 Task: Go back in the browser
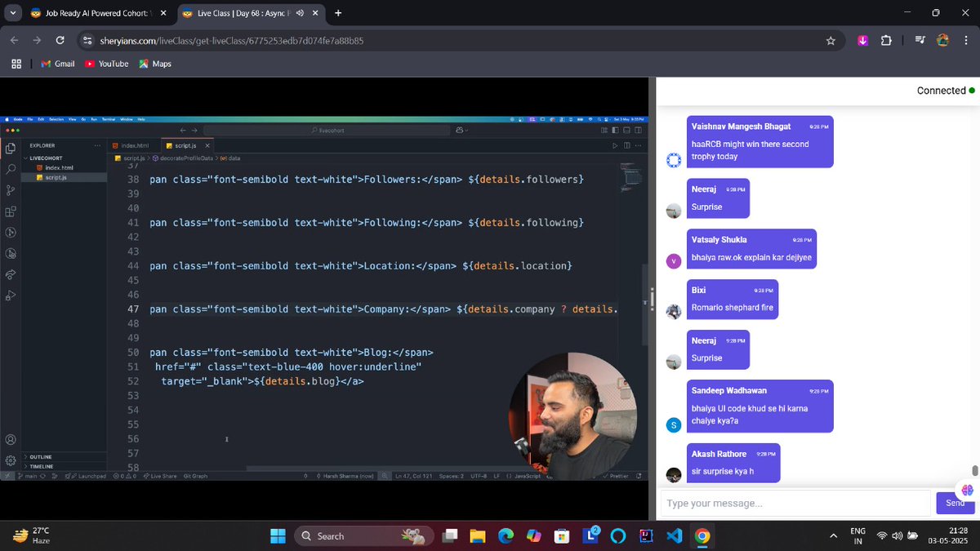tap(14, 40)
